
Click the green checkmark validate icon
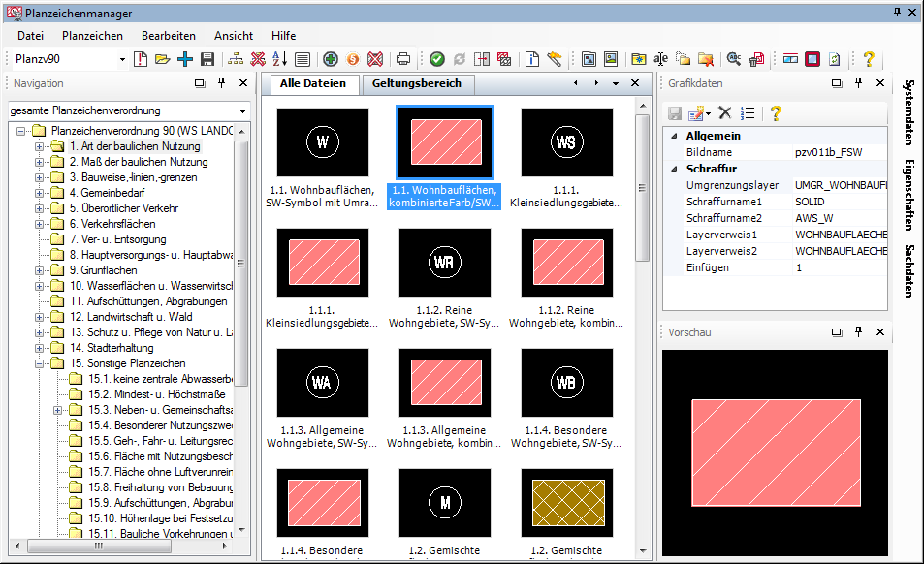(437, 60)
